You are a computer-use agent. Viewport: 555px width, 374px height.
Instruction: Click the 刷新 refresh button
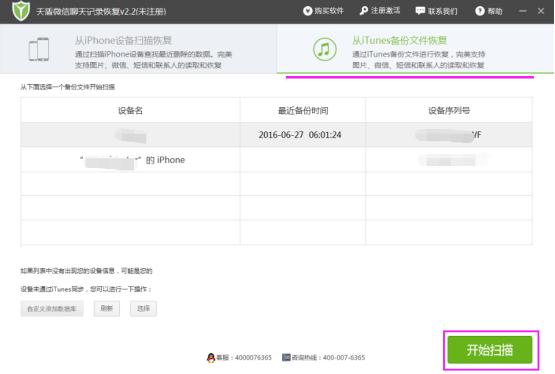(107, 309)
